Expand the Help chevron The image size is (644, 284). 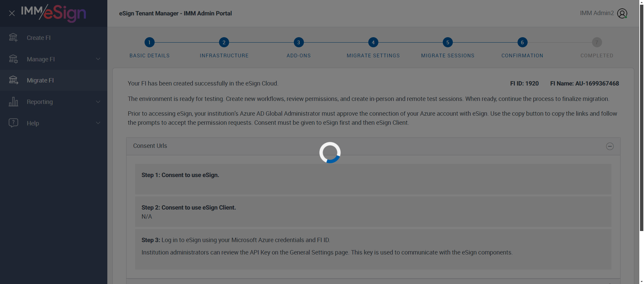98,123
